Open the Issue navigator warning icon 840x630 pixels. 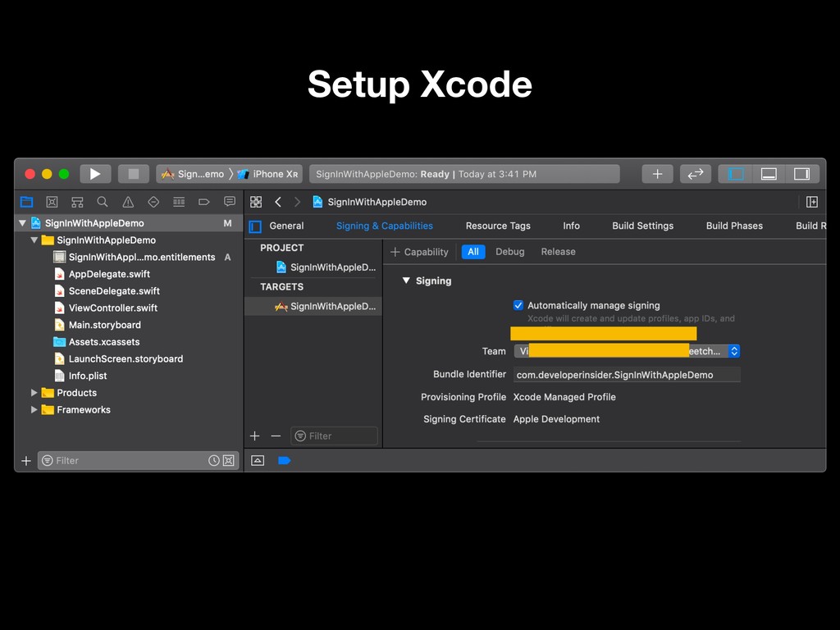[128, 202]
